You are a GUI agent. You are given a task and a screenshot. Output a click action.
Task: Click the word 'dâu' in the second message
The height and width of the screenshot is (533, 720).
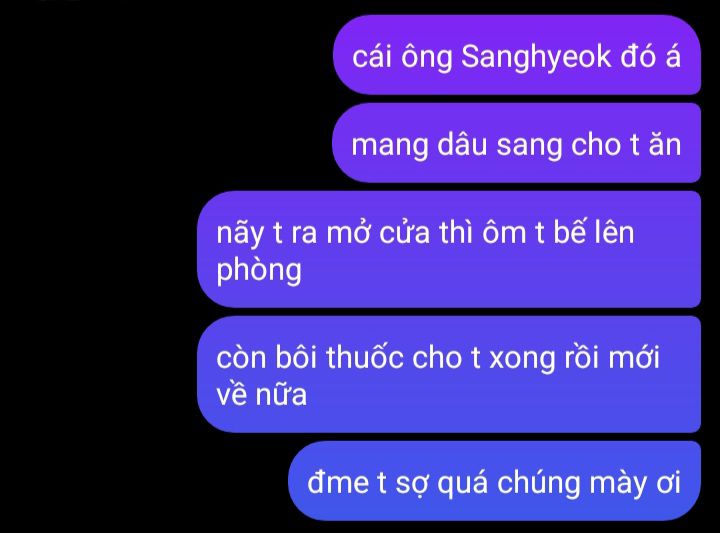tap(461, 144)
